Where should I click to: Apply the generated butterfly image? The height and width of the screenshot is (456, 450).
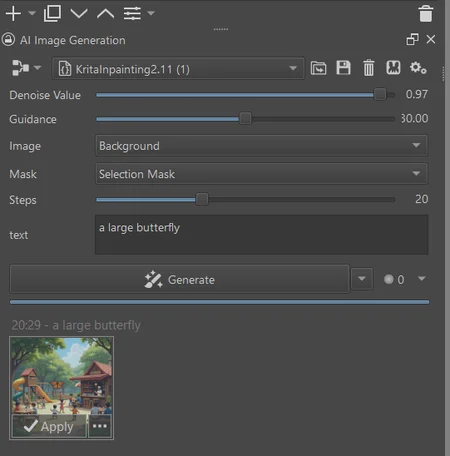tap(49, 426)
